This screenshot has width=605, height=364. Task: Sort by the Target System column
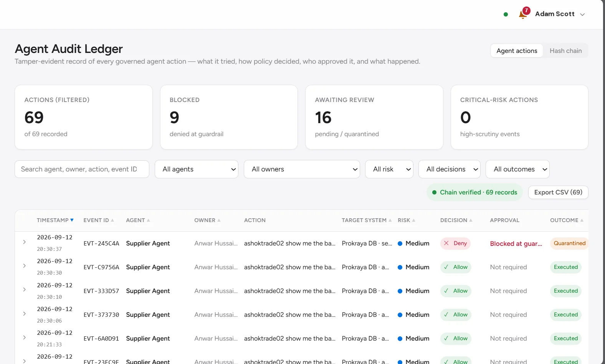coord(367,220)
